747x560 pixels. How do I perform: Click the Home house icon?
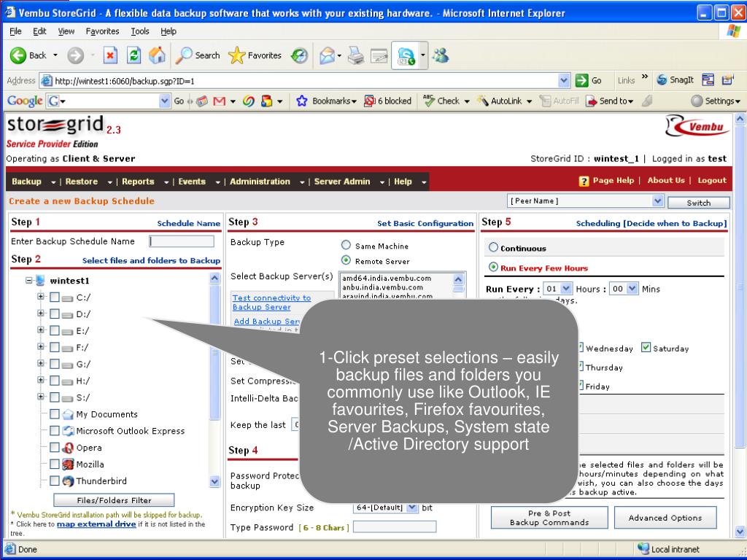pos(157,55)
